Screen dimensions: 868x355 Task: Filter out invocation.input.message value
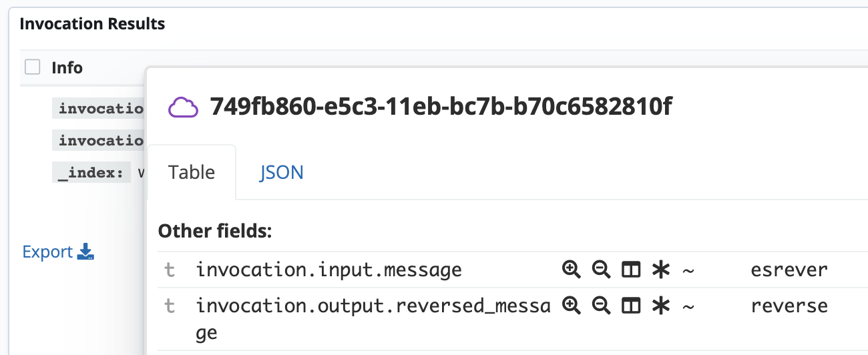coord(601,270)
